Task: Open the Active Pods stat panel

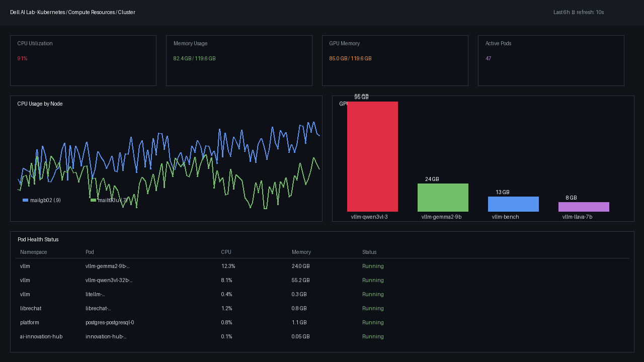Action: (551, 60)
